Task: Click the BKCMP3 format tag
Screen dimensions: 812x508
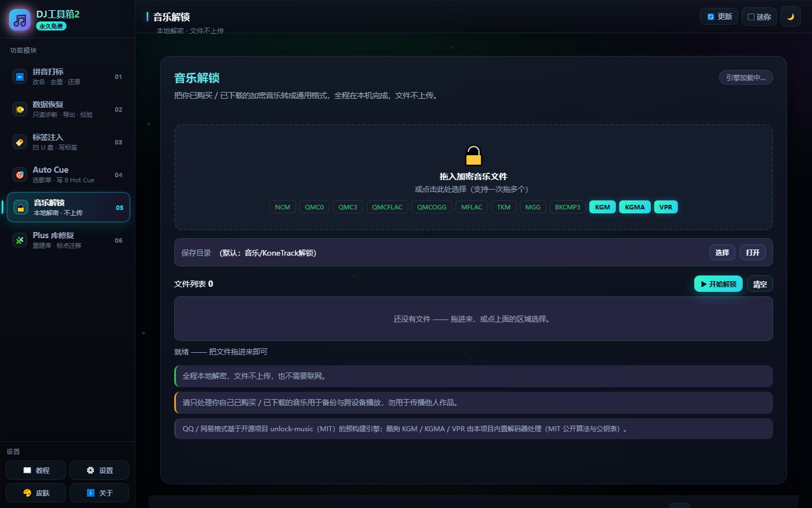Action: click(x=568, y=207)
